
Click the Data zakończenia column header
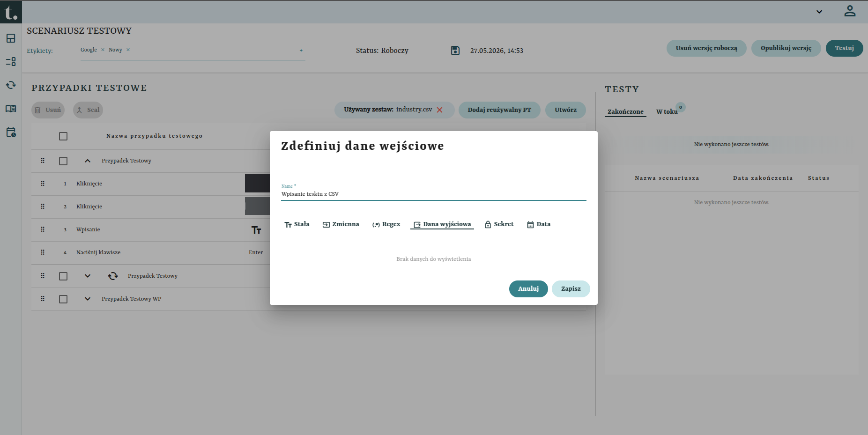tap(763, 178)
